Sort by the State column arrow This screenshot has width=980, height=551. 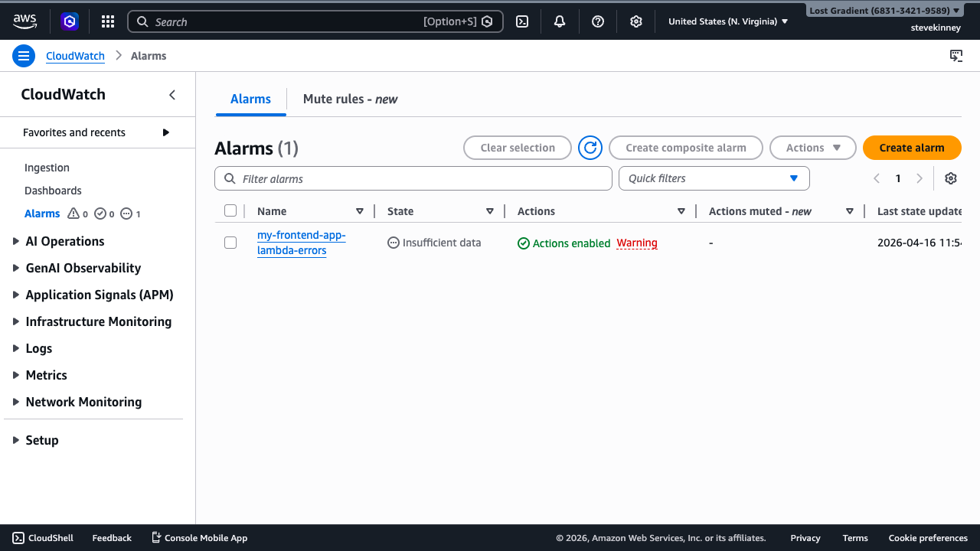(x=490, y=211)
